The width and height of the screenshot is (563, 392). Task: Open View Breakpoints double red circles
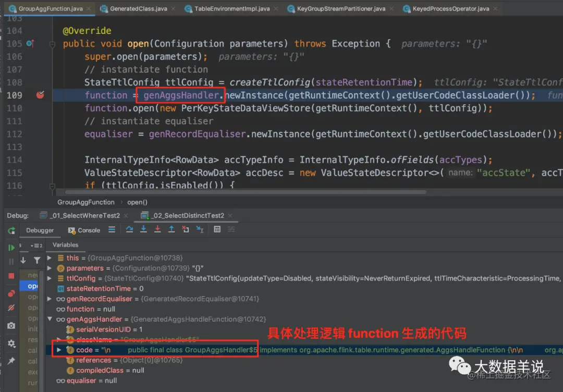[11, 293]
